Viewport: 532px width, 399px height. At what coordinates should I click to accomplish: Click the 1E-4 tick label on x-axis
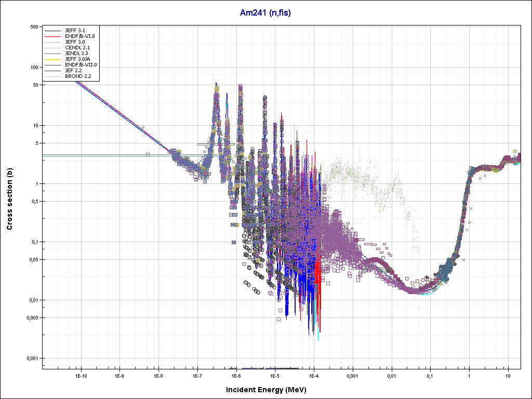(x=313, y=375)
